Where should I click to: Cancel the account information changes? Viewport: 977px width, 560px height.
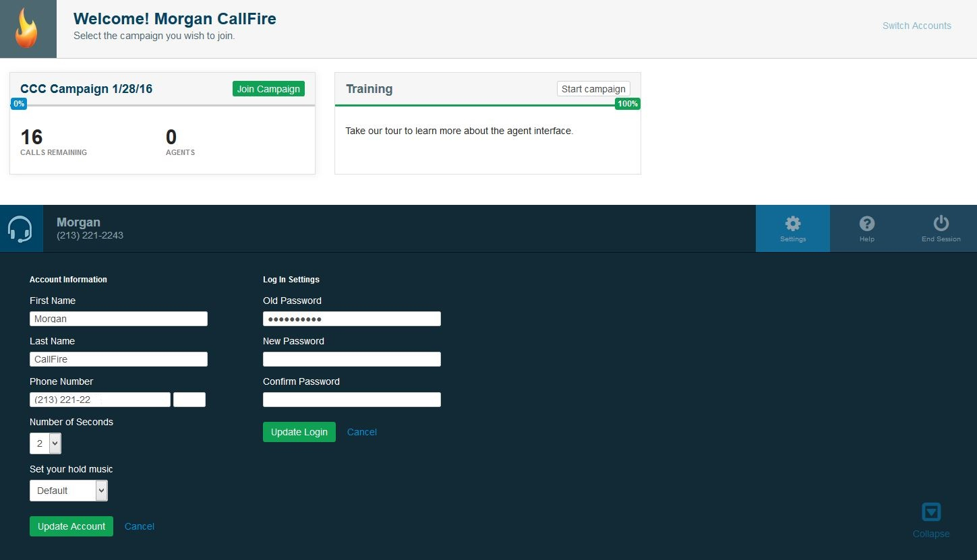tap(139, 526)
